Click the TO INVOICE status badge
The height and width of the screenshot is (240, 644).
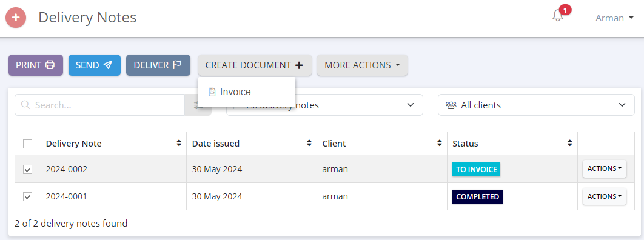477,170
